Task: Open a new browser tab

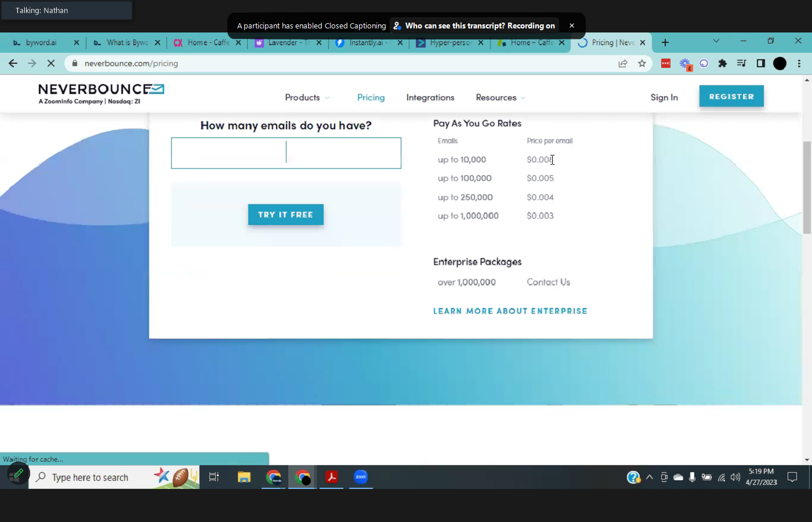Action: [x=665, y=42]
